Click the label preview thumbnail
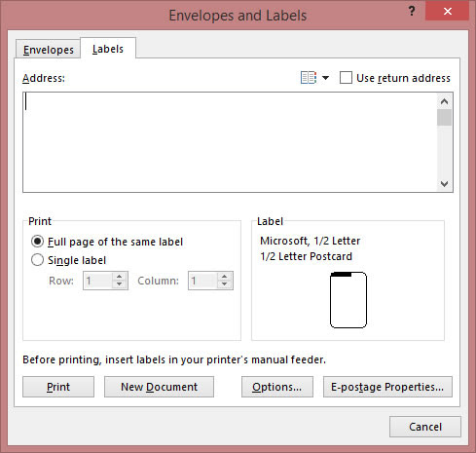 [348, 300]
